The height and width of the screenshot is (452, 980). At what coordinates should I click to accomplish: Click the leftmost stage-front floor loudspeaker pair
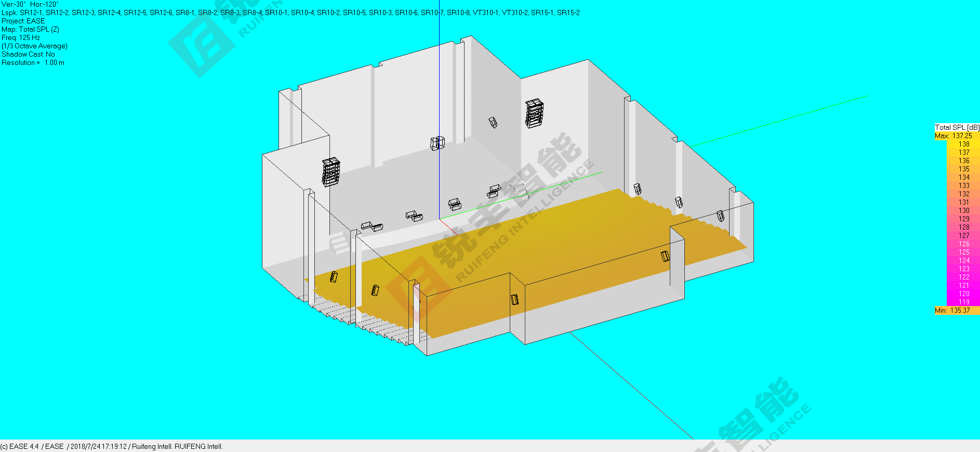tap(372, 226)
